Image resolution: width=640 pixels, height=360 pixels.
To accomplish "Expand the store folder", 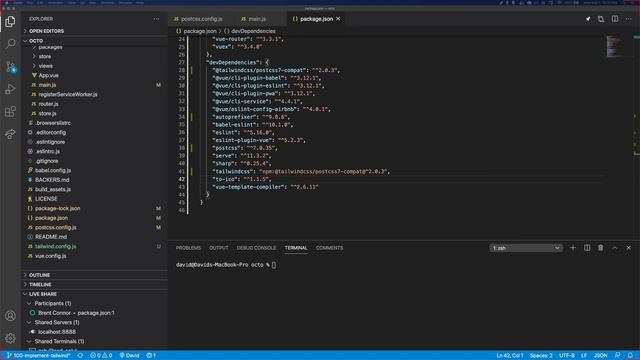I will 45,56.
